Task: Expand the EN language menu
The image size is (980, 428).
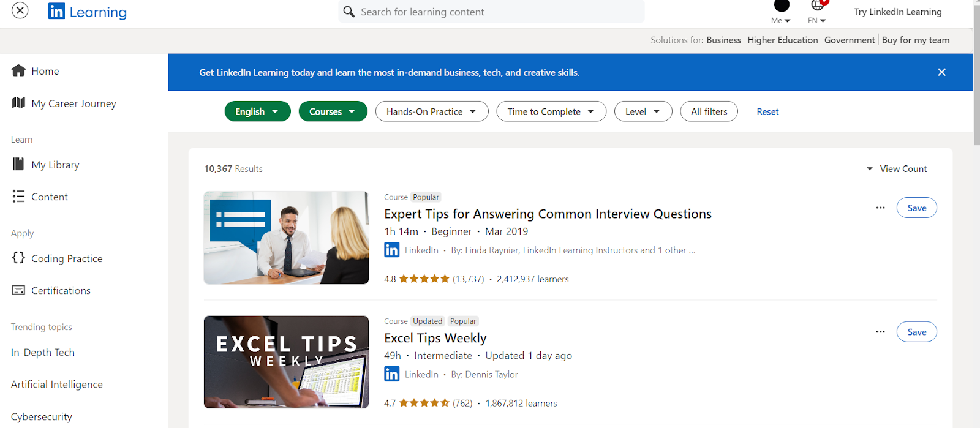Action: (817, 20)
